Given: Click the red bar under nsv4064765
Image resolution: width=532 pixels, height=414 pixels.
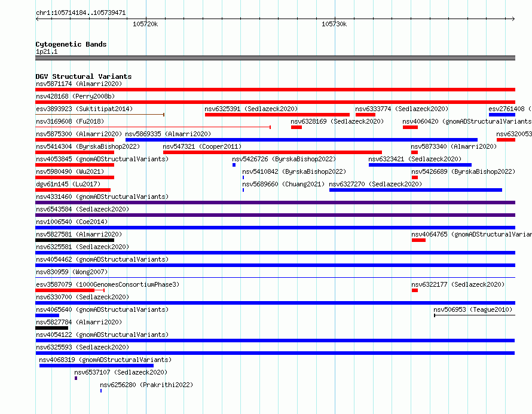Looking at the screenshot, I should pos(418,240).
